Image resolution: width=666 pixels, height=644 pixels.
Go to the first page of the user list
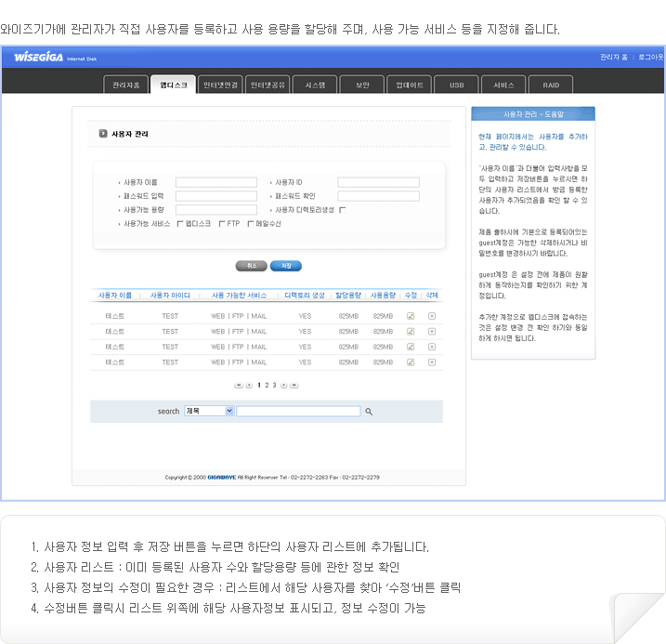click(x=239, y=385)
